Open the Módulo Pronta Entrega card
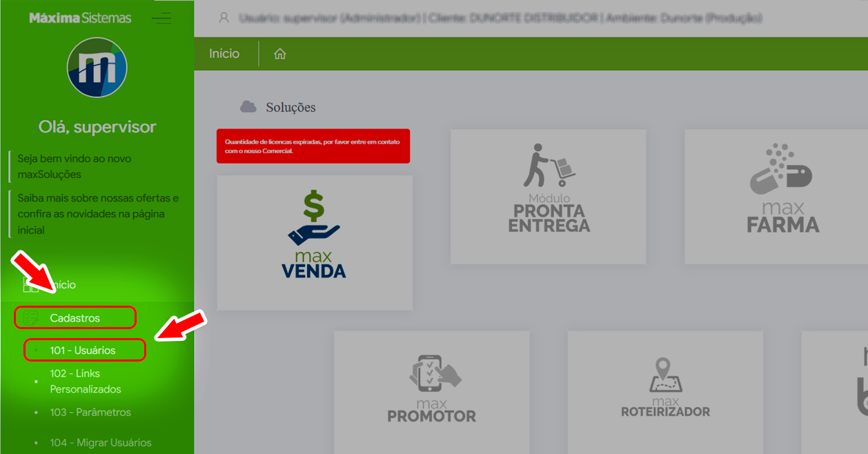 (x=549, y=197)
